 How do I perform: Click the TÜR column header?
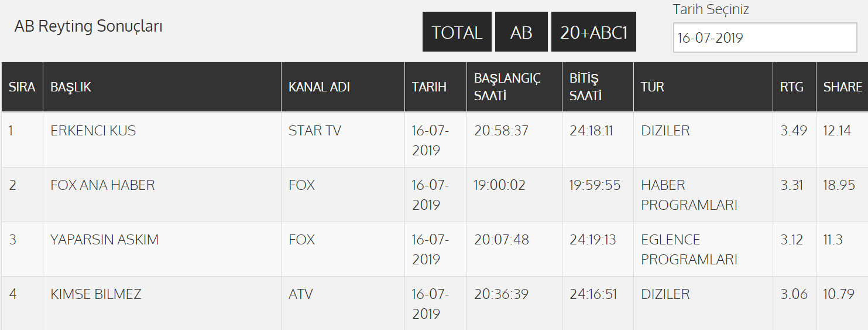click(652, 87)
